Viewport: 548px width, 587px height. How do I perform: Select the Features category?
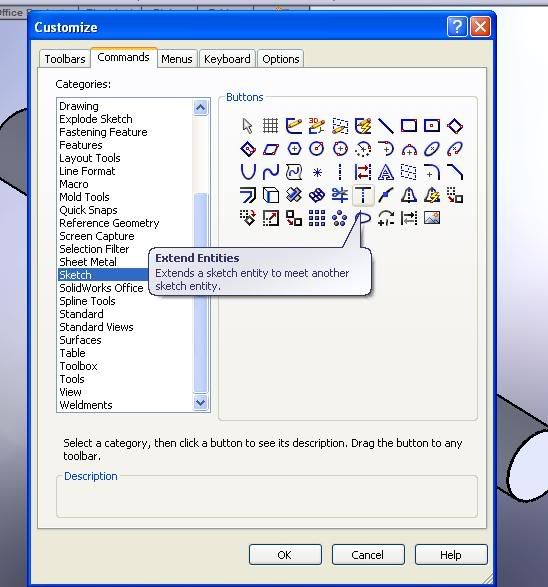(x=81, y=145)
